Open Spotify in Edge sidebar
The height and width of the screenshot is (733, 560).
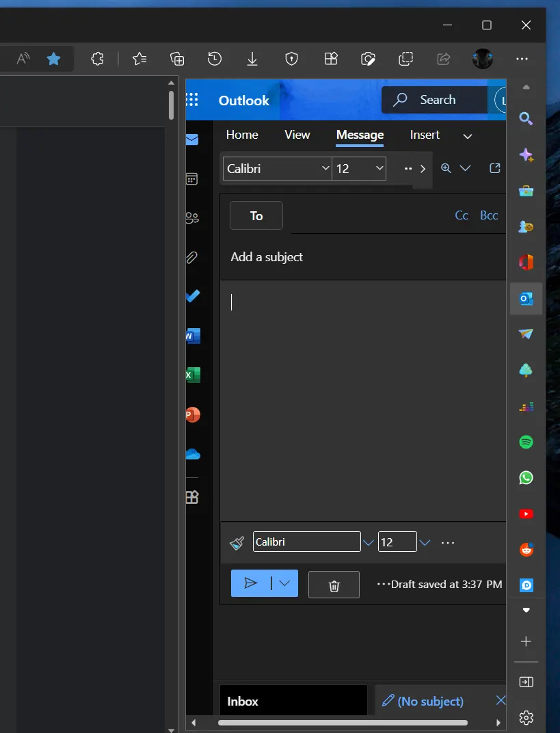point(526,442)
